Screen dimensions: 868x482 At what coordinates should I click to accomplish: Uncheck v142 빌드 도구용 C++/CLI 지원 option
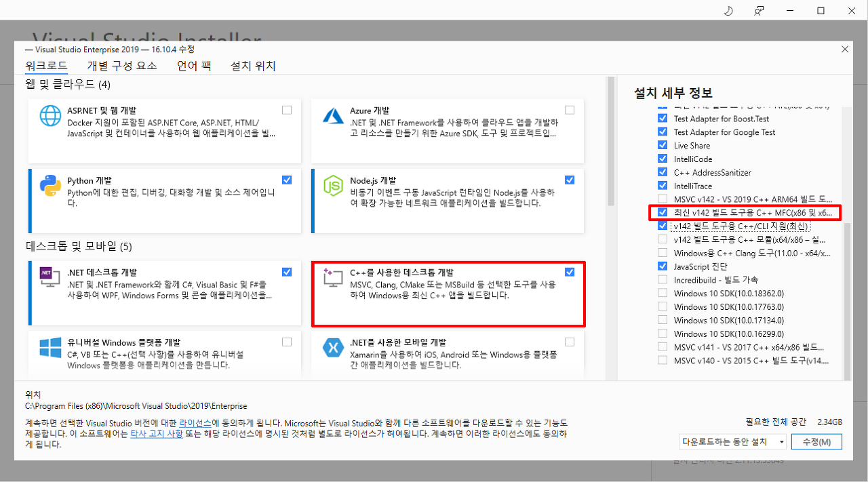click(663, 226)
